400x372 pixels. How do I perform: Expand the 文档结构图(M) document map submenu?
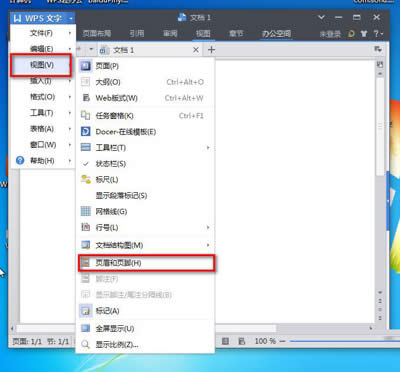pyautogui.click(x=145, y=245)
